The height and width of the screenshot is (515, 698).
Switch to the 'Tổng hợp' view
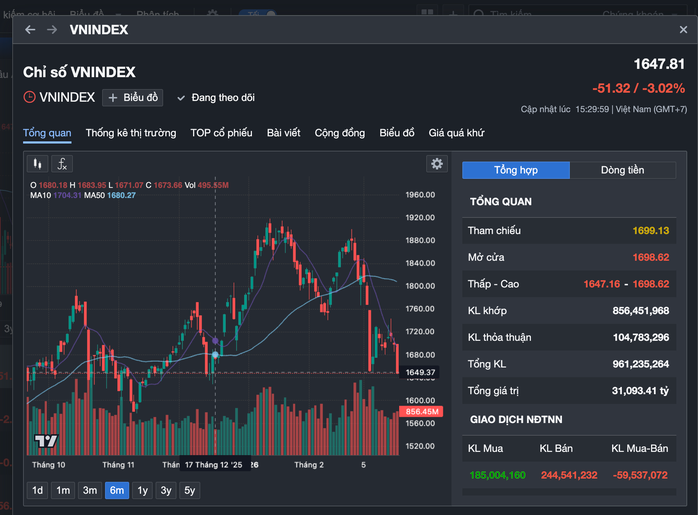pyautogui.click(x=516, y=170)
